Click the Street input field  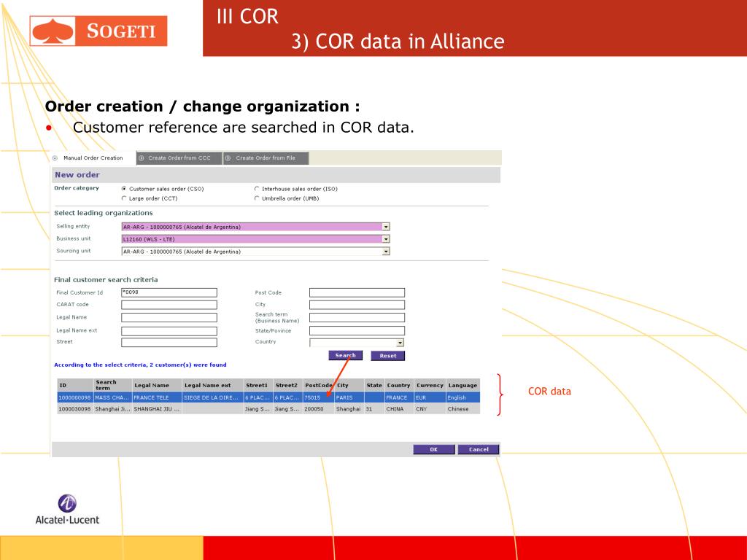click(169, 343)
